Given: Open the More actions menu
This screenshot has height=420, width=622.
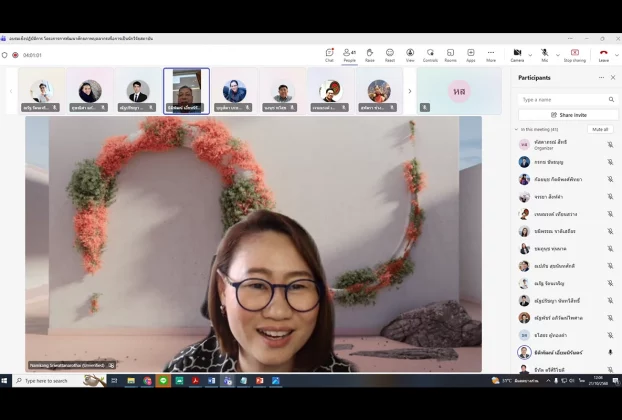Looking at the screenshot, I should pos(491,54).
